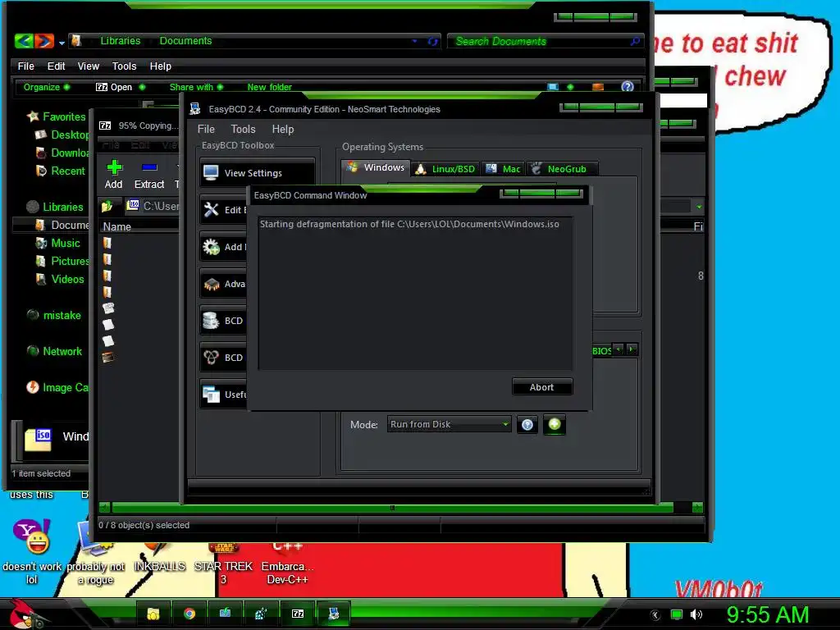This screenshot has width=840, height=630.
Task: Click the 7-Zip Extract minus icon
Action: coord(149,167)
